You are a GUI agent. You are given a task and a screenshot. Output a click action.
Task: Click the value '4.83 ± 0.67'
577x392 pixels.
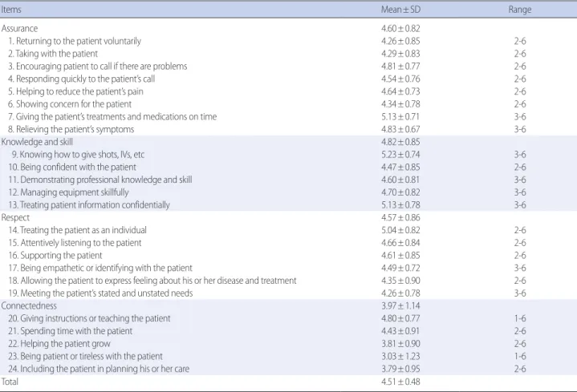pos(400,129)
